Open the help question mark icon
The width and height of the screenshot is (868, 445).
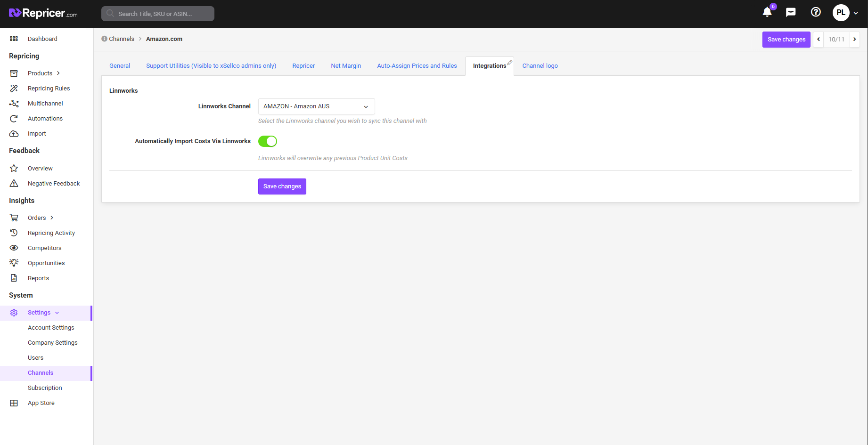pos(816,12)
